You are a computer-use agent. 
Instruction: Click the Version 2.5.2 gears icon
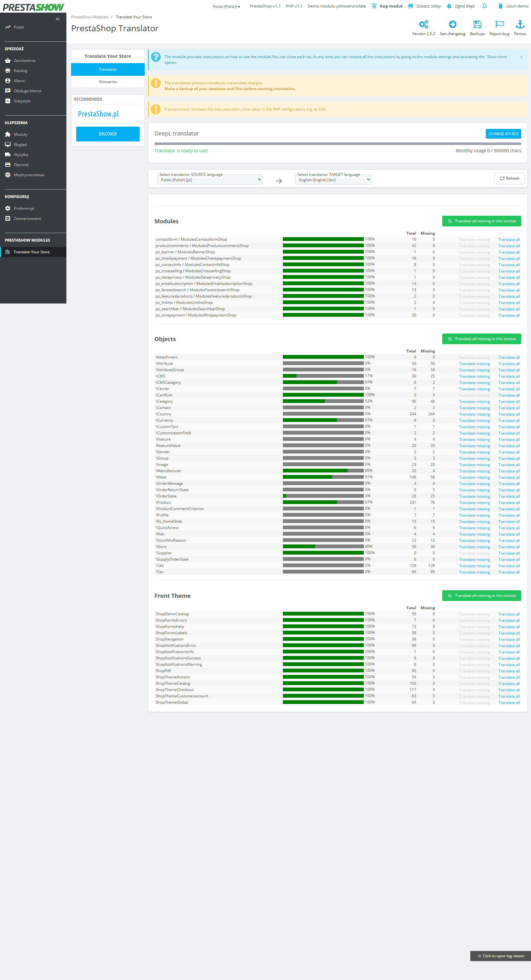pos(423,25)
